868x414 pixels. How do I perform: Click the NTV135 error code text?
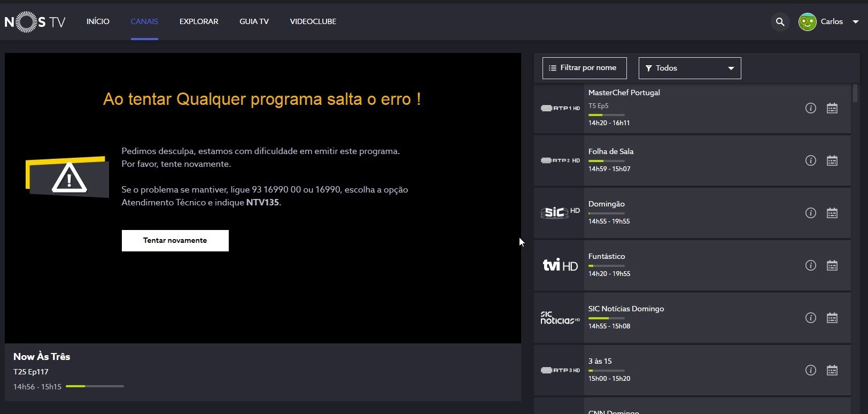pos(262,203)
